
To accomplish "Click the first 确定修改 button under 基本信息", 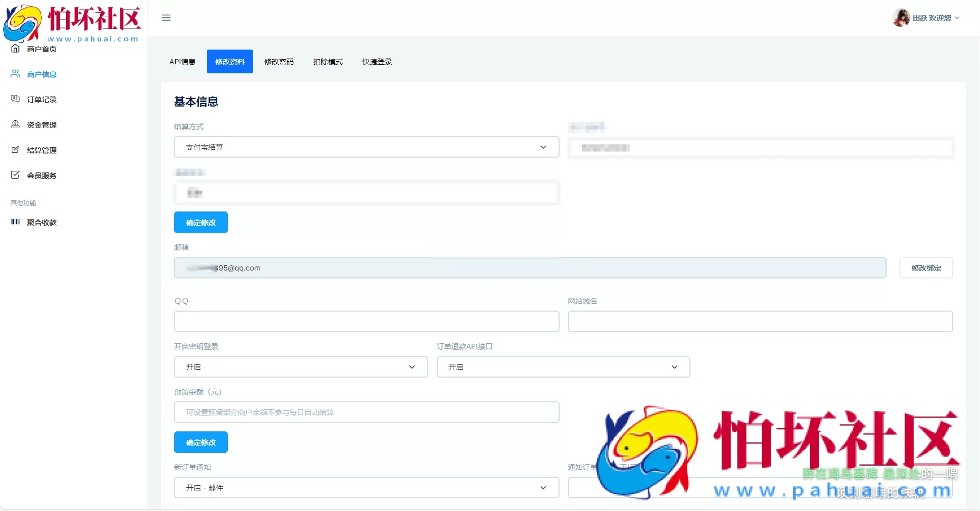I will [x=201, y=223].
